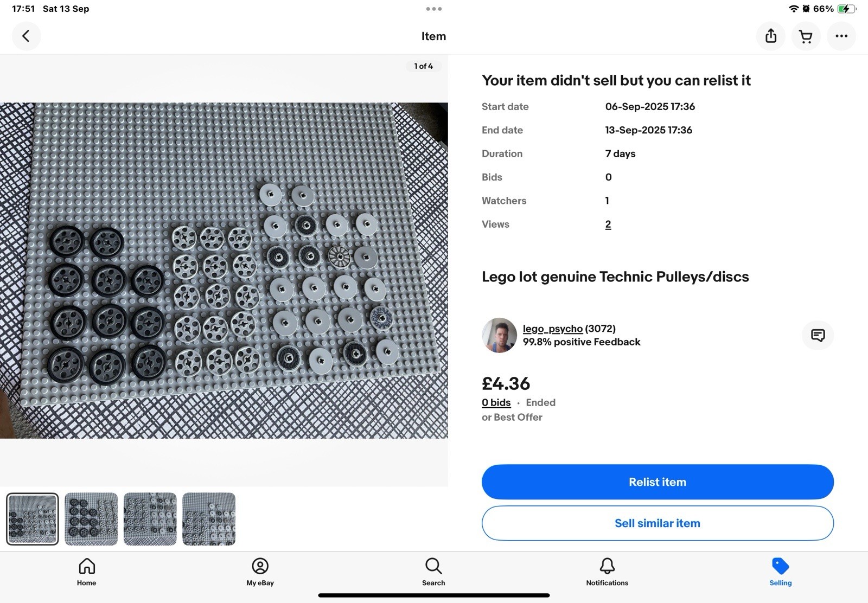Go to the Home tab
The height and width of the screenshot is (603, 868).
coord(86,572)
